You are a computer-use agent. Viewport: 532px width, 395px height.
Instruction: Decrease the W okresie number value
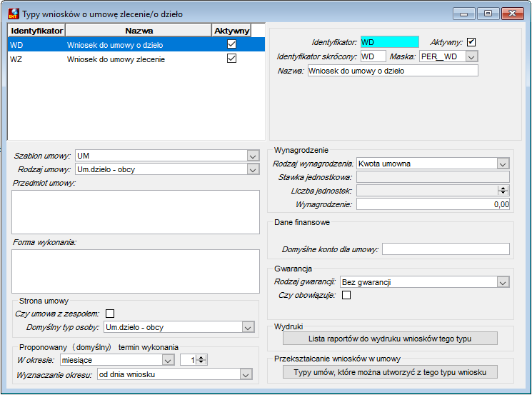coord(201,362)
